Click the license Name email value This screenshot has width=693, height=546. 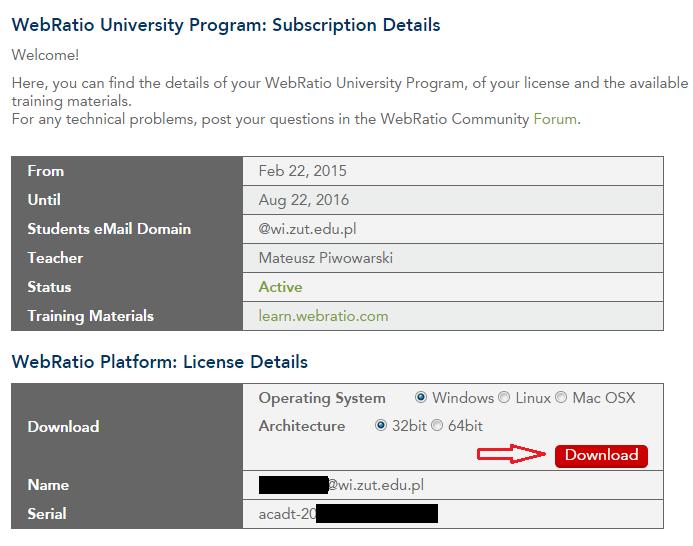point(341,485)
